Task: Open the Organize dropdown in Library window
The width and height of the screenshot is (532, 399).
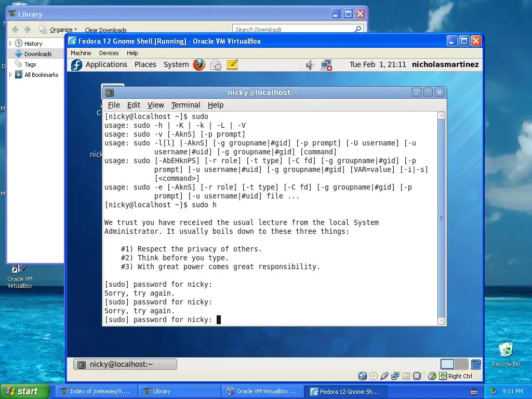Action: (x=63, y=30)
